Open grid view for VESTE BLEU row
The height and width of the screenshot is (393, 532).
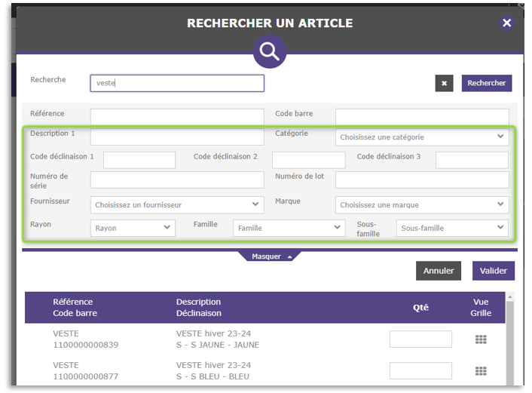(481, 371)
